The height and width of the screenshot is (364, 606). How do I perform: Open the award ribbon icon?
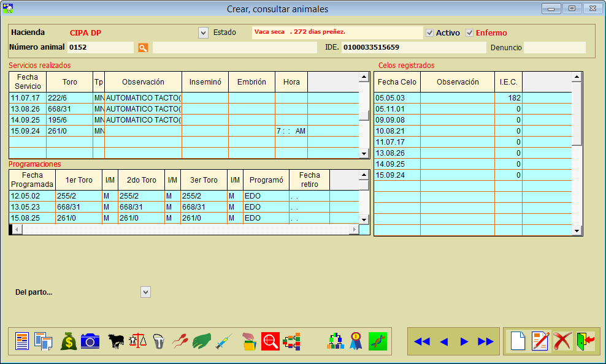pos(356,341)
